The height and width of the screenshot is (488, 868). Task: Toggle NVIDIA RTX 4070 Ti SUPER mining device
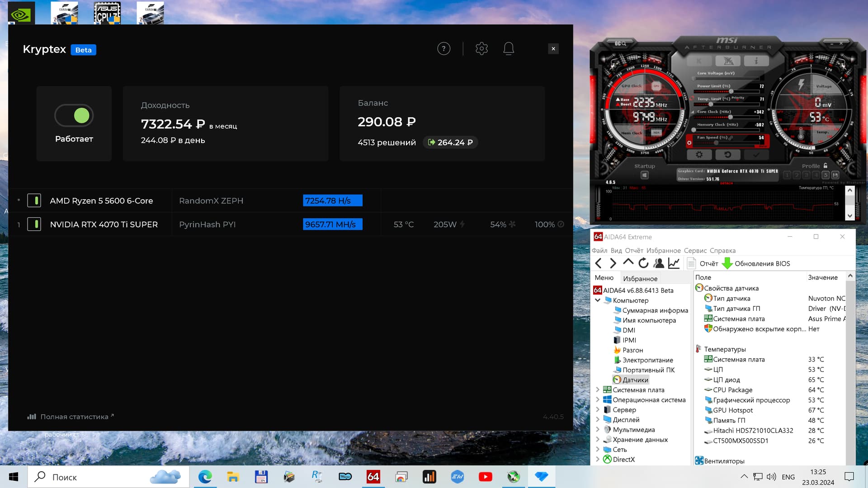(34, 225)
